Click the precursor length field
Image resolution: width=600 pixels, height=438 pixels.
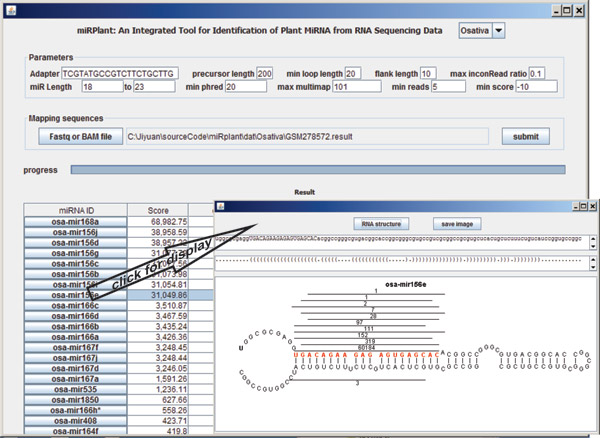pyautogui.click(x=265, y=74)
